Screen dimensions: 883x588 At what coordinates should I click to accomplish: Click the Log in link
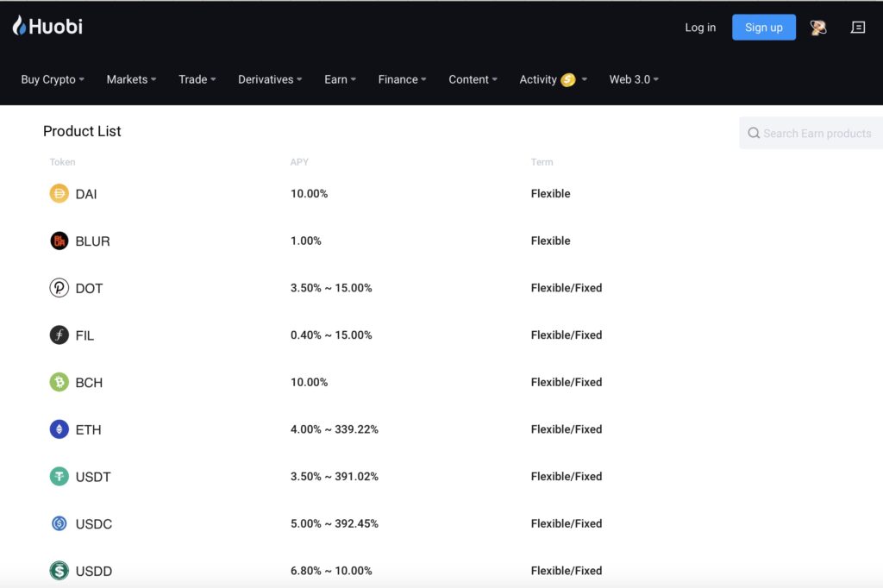point(700,27)
